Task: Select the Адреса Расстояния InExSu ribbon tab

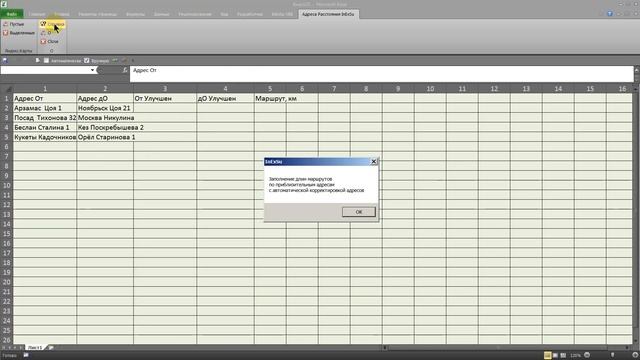Action: coord(328,14)
